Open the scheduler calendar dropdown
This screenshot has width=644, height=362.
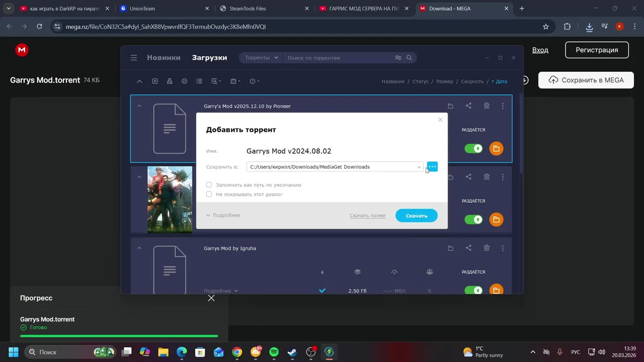click(235, 81)
